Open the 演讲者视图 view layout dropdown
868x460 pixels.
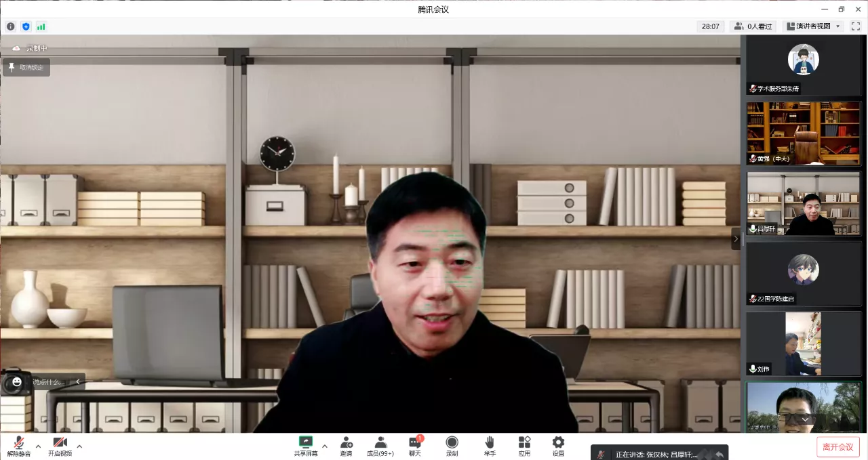click(x=813, y=26)
